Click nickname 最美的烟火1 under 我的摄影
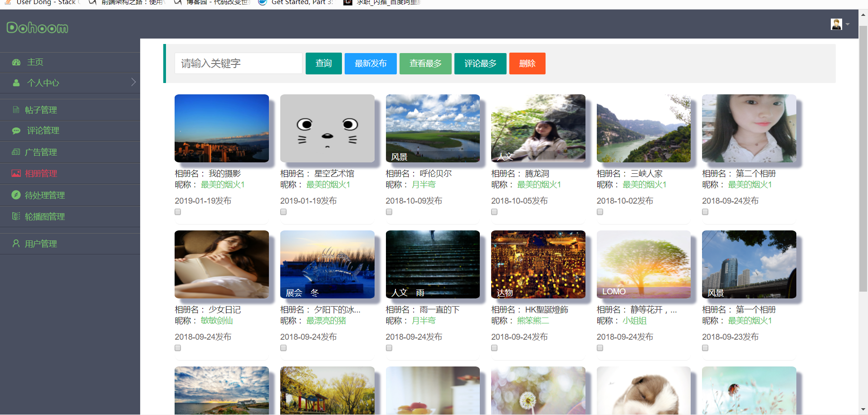Image resolution: width=868 pixels, height=415 pixels. (223, 185)
